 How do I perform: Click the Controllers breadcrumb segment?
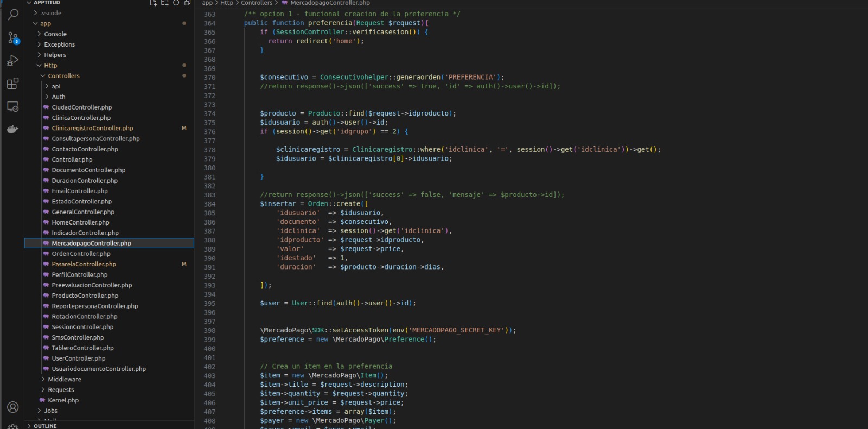(x=257, y=3)
